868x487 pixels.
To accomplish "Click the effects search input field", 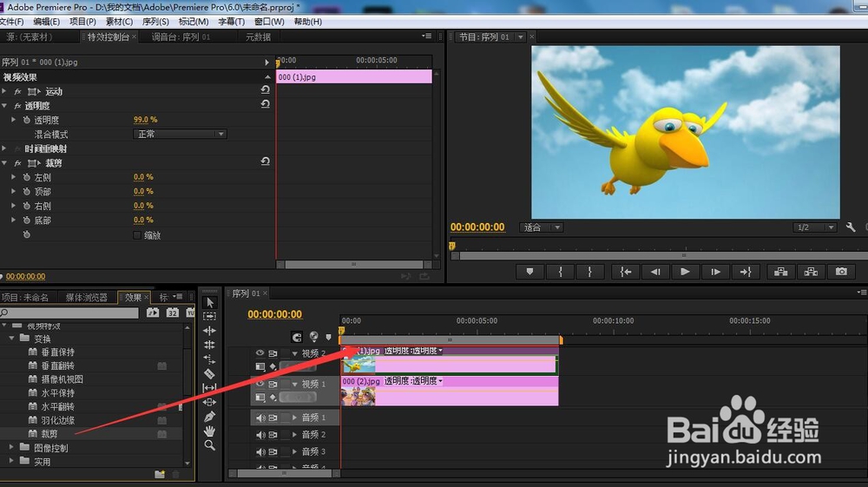I will coord(70,313).
